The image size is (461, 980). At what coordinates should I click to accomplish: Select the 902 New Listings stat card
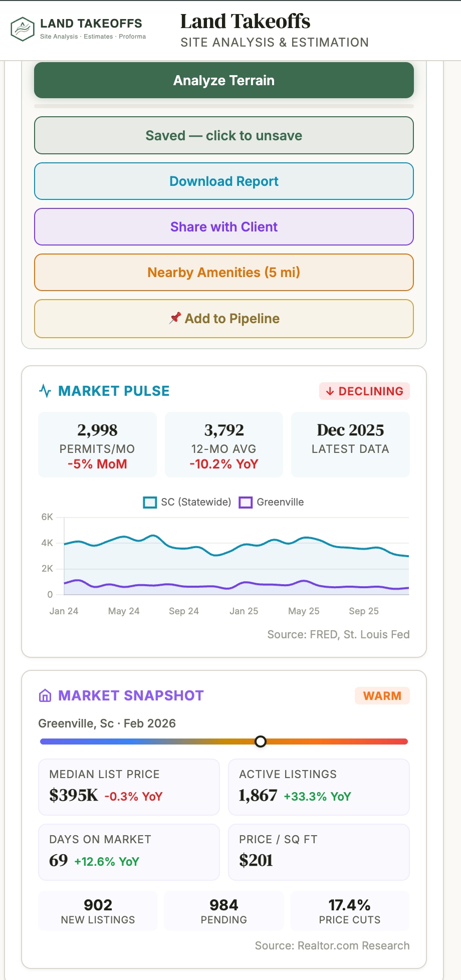pyautogui.click(x=98, y=910)
